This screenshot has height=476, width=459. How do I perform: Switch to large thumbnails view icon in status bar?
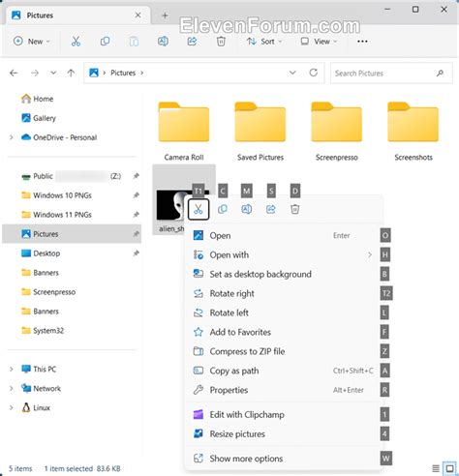click(x=449, y=468)
